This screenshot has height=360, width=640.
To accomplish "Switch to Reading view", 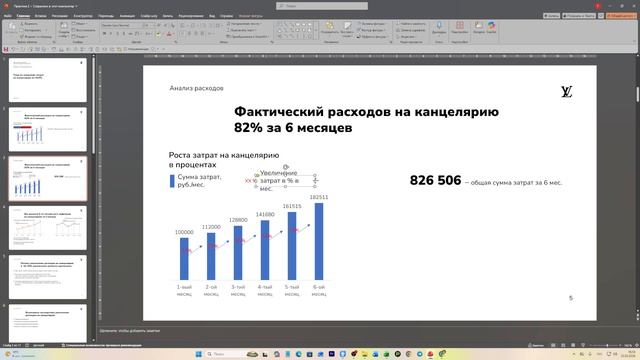I will click(x=573, y=345).
